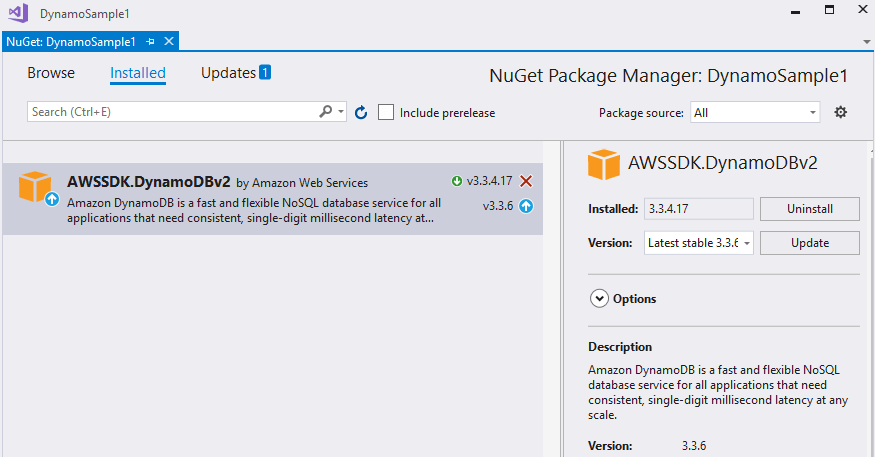Click the v3.3.6 version text in list
The width and height of the screenshot is (875, 457).
tap(498, 206)
